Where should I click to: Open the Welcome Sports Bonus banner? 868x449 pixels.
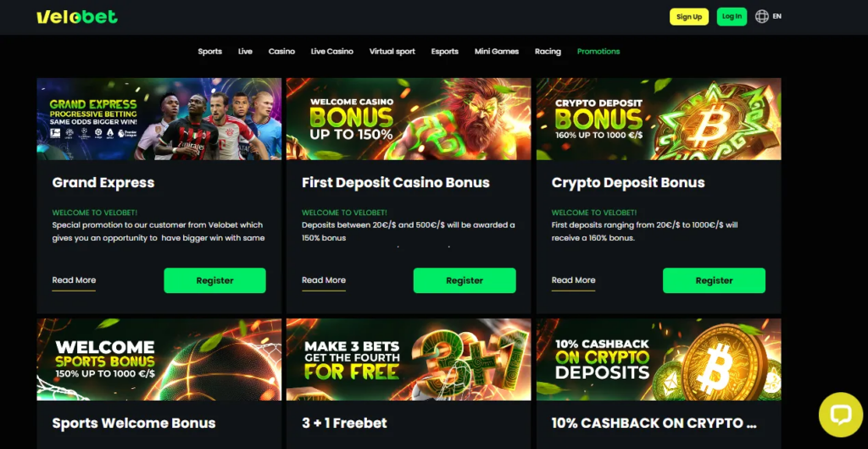pos(159,359)
